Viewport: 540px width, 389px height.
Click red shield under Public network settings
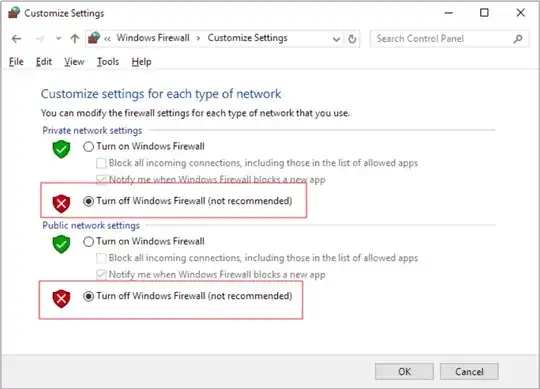point(61,298)
